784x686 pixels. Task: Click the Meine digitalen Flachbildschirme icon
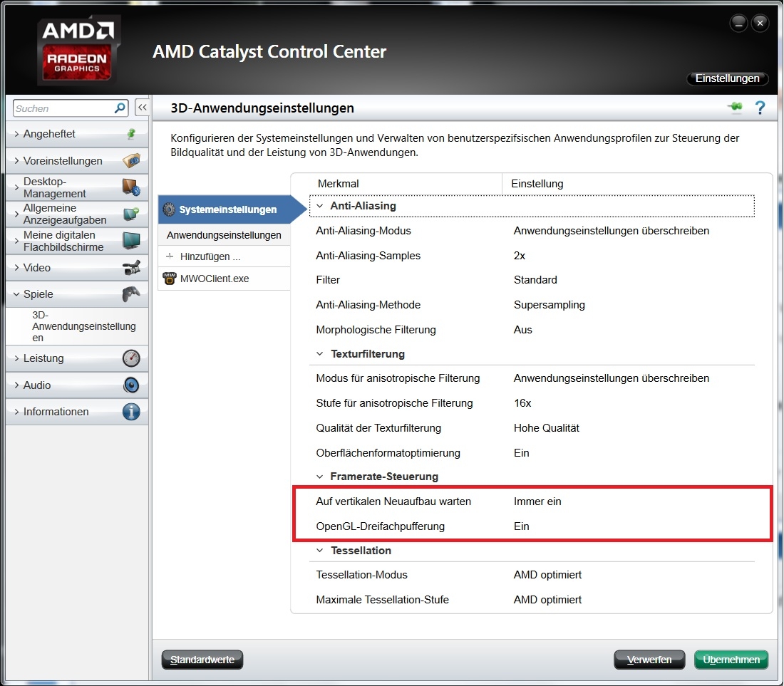pyautogui.click(x=132, y=241)
